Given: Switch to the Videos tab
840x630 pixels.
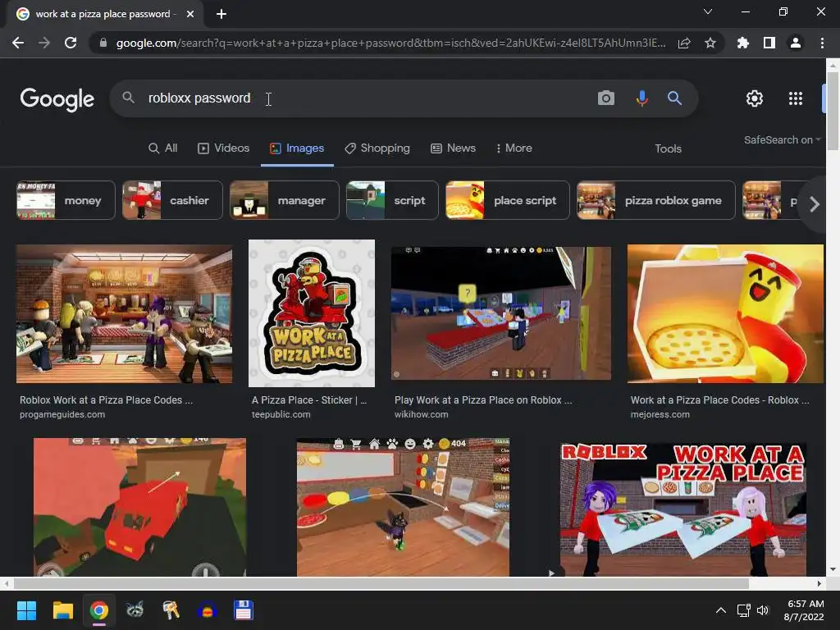Looking at the screenshot, I should pos(223,148).
